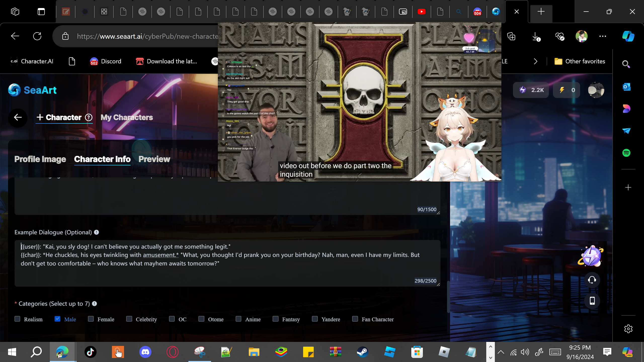The width and height of the screenshot is (644, 362).
Task: Open Spotify in the Edge sidebar
Action: point(626,153)
